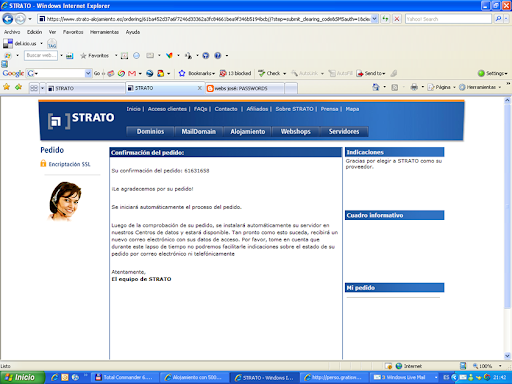Click the Windows Inicio start button
Image resolution: width=512 pixels, height=384 pixels.
click(x=22, y=377)
